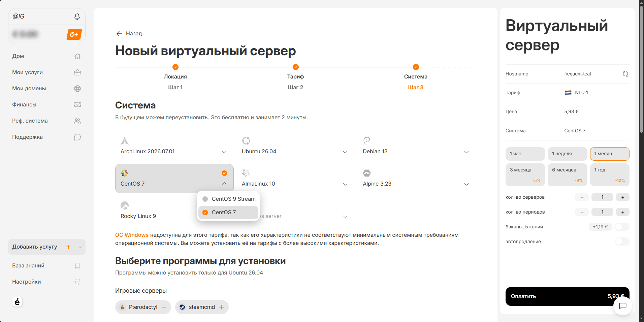The height and width of the screenshot is (322, 644).
Task: Open the notifications bell
Action: 77,16
